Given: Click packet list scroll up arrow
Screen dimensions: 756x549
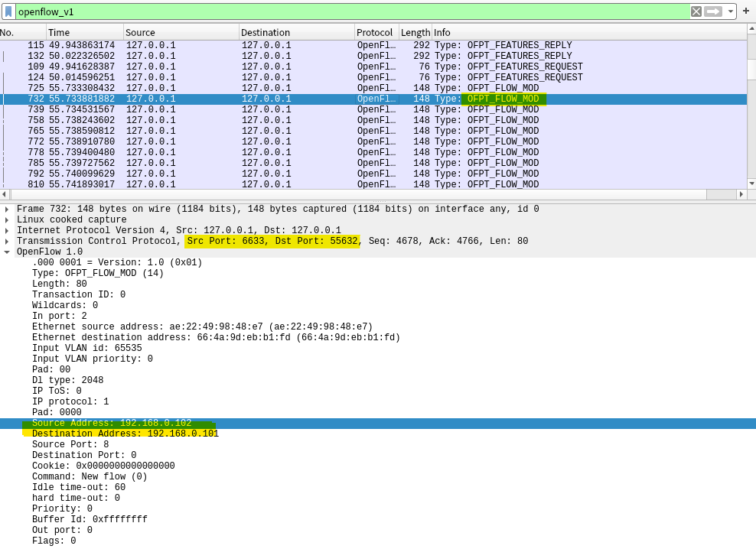Looking at the screenshot, I should point(751,29).
